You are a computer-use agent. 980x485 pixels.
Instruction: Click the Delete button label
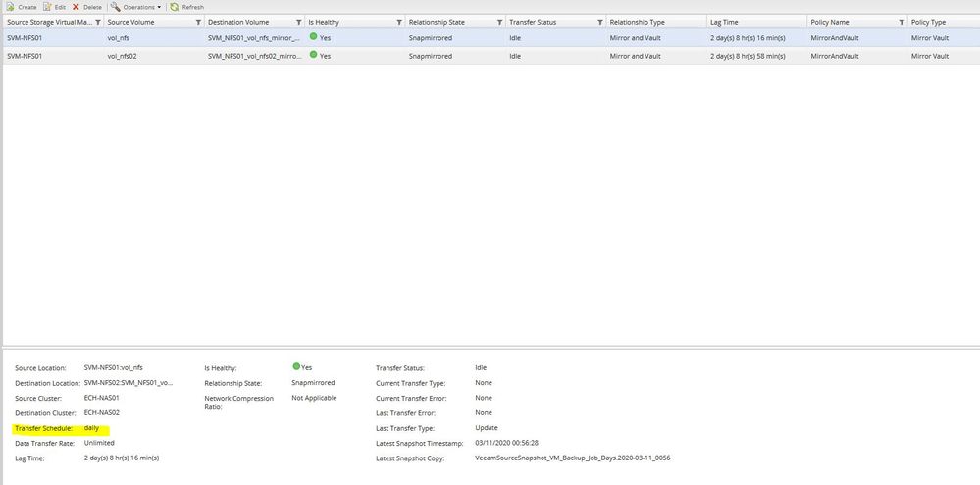[x=92, y=8]
